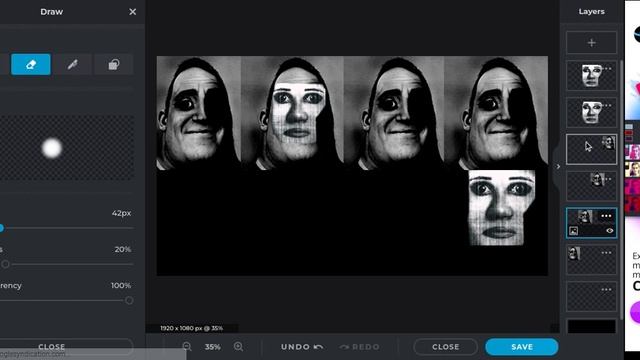Viewport: 640px width, 360px height.
Task: Toggle visibility eye on active layer
Action: tap(610, 231)
